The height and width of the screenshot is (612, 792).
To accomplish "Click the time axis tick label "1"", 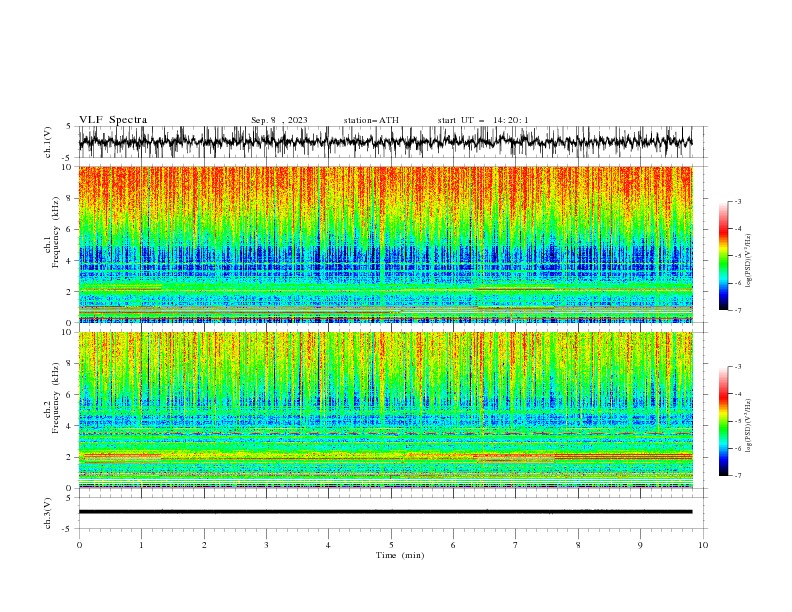I will pyautogui.click(x=141, y=545).
